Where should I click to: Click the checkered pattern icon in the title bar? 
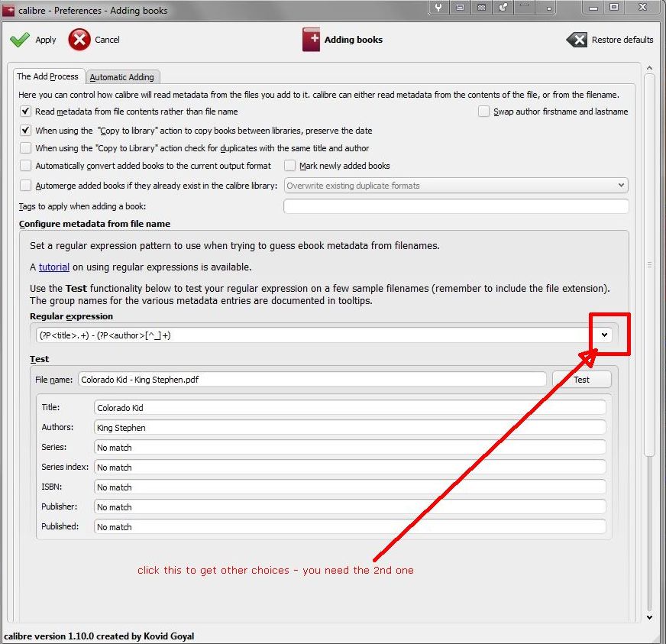[481, 7]
